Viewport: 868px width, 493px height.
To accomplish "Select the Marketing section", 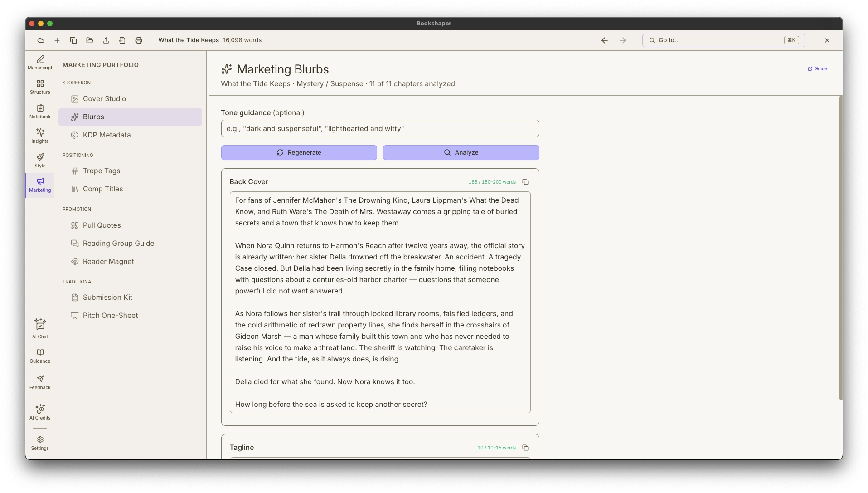I will coord(40,185).
